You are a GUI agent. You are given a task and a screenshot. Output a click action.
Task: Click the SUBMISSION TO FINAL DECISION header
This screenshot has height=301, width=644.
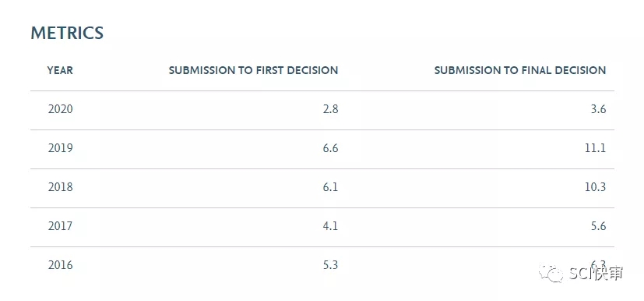click(520, 70)
